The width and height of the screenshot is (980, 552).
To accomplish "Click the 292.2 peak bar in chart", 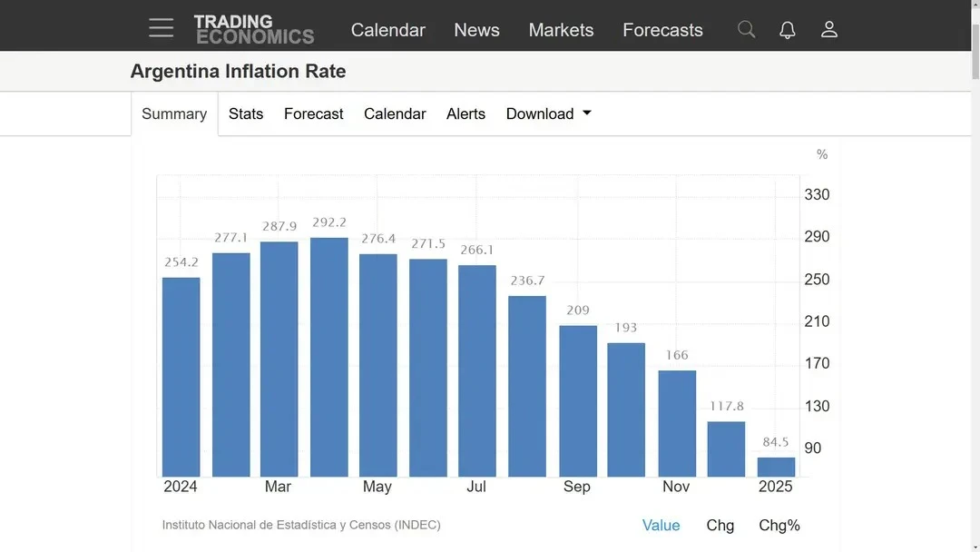I will pyautogui.click(x=328, y=357).
